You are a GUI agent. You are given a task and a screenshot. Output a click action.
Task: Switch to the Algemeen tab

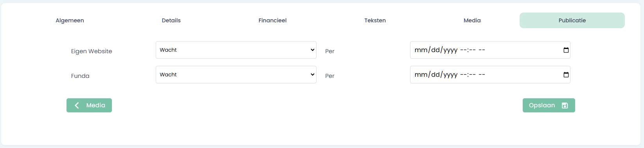[70, 20]
